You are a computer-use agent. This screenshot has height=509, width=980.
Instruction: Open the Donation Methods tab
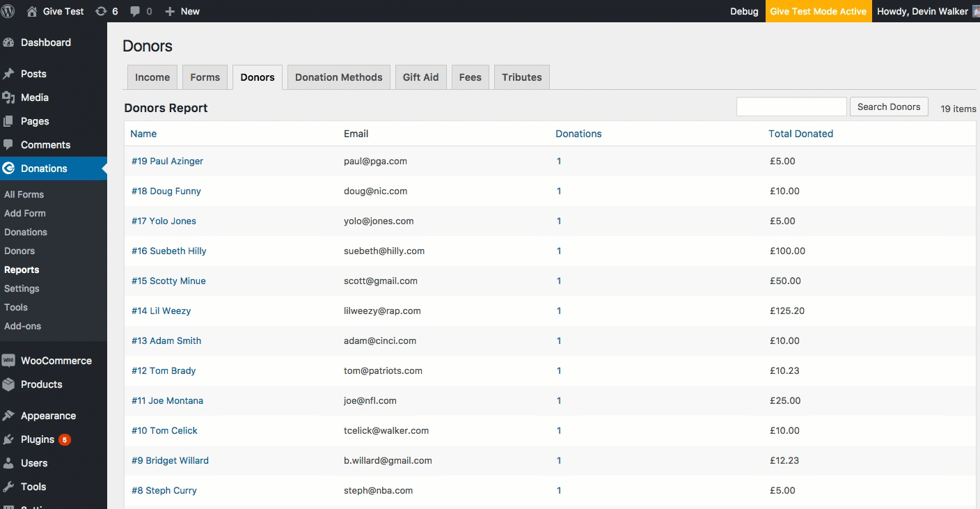pyautogui.click(x=339, y=77)
